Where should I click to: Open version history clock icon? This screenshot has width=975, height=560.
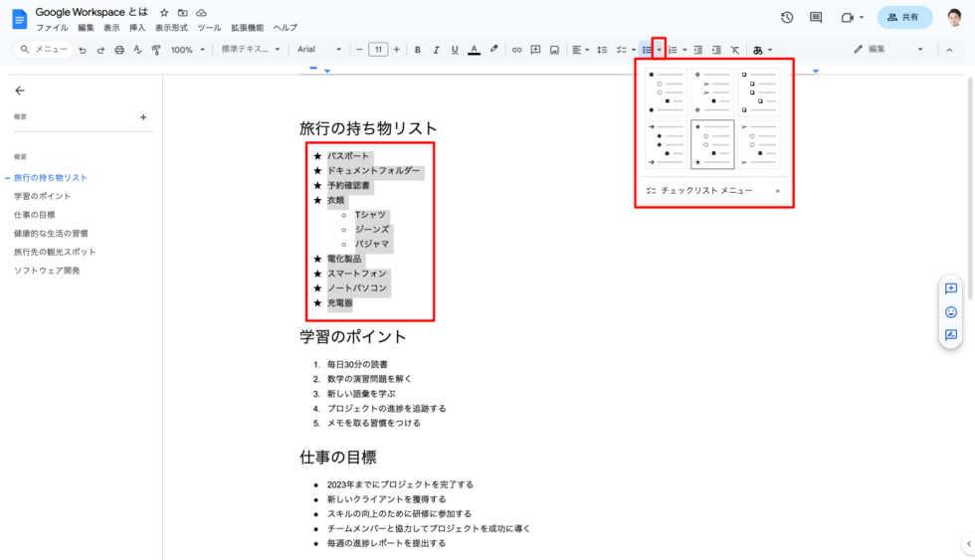point(787,17)
